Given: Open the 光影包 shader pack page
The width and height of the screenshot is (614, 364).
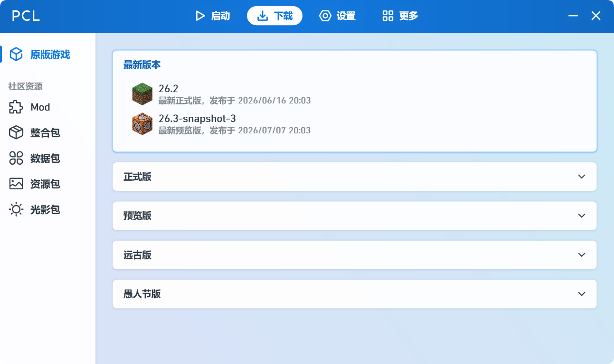Looking at the screenshot, I should point(47,210).
